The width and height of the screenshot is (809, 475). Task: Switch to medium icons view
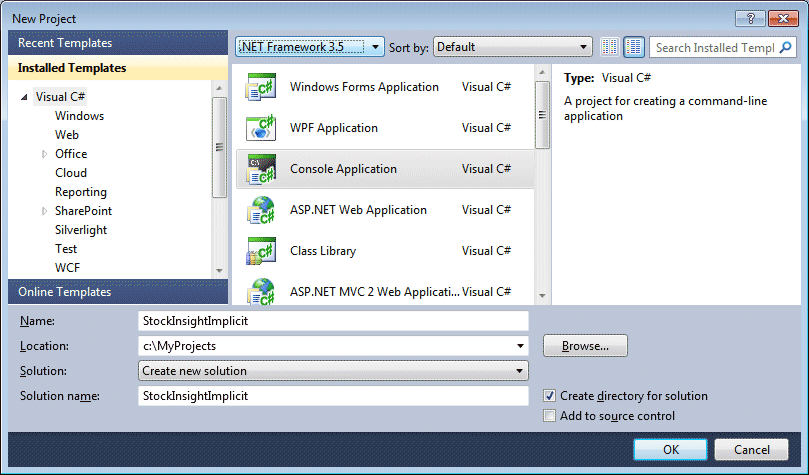pyautogui.click(x=634, y=47)
